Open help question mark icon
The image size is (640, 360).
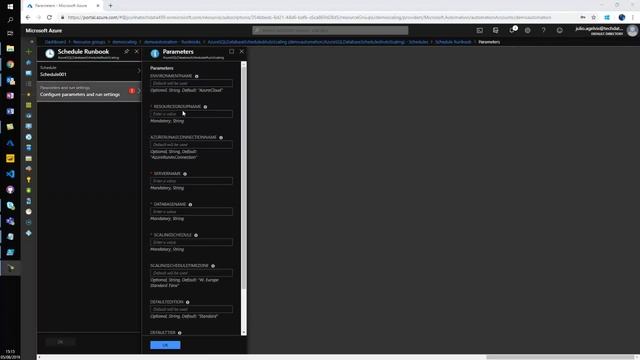click(544, 31)
